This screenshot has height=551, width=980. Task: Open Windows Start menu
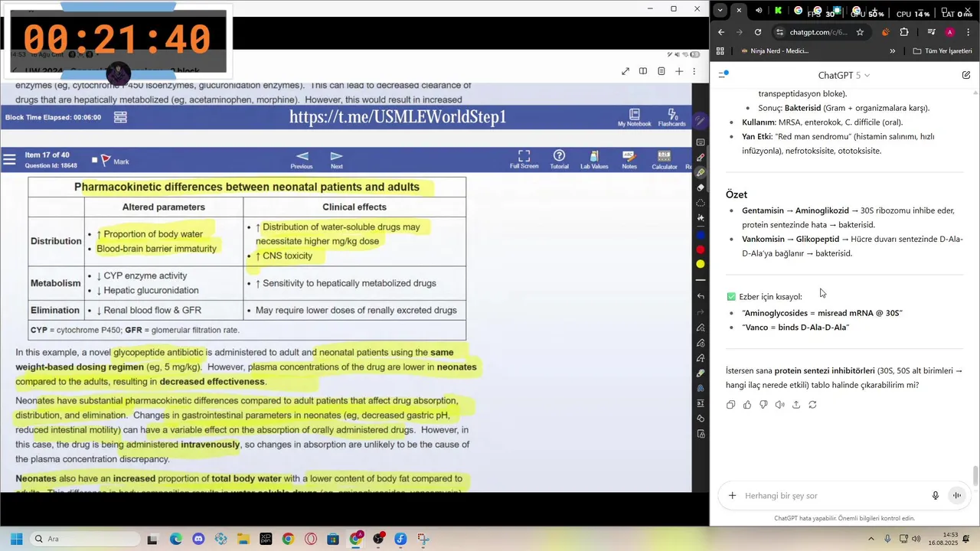[x=16, y=539]
